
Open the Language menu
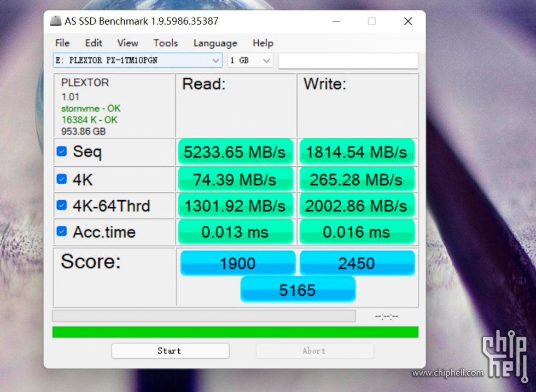[x=215, y=43]
